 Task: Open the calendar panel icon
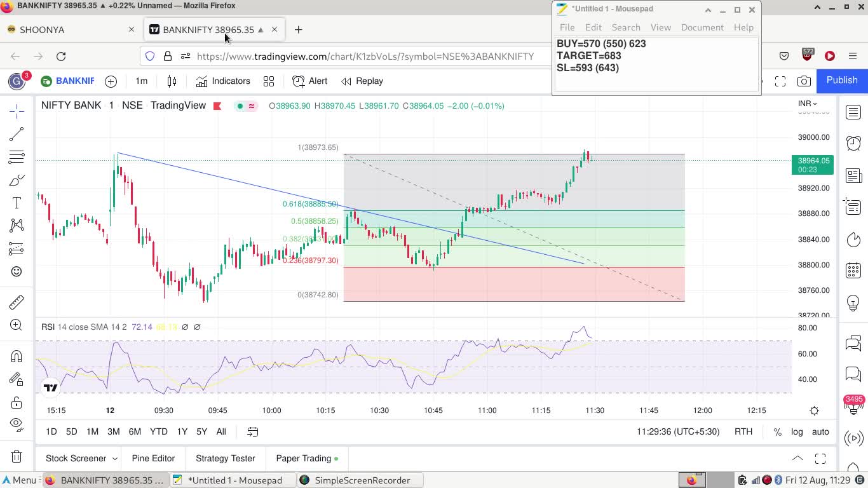click(x=853, y=270)
